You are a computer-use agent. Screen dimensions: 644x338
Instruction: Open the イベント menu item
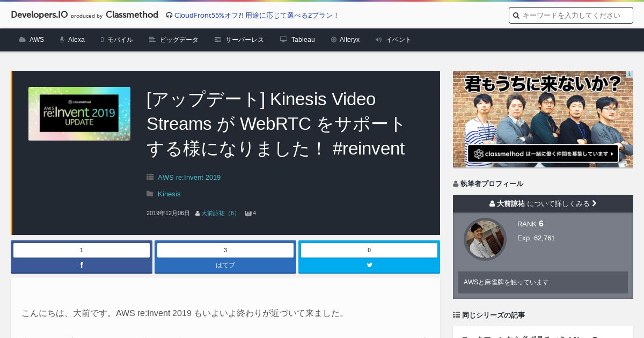[399, 40]
